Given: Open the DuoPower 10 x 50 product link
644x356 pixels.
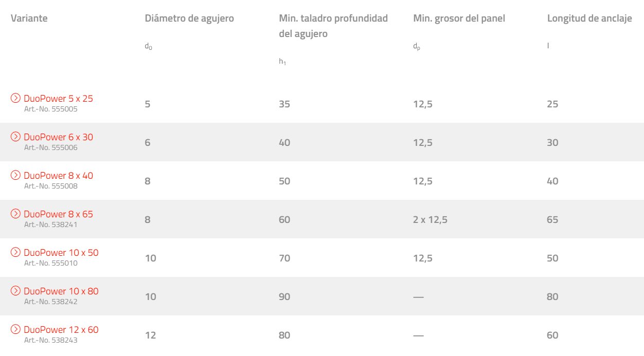Looking at the screenshot, I should click(61, 252).
